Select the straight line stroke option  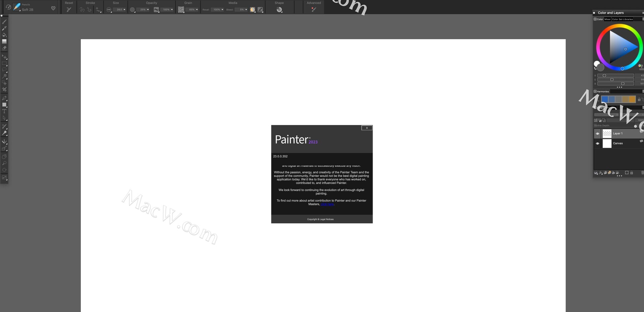89,10
